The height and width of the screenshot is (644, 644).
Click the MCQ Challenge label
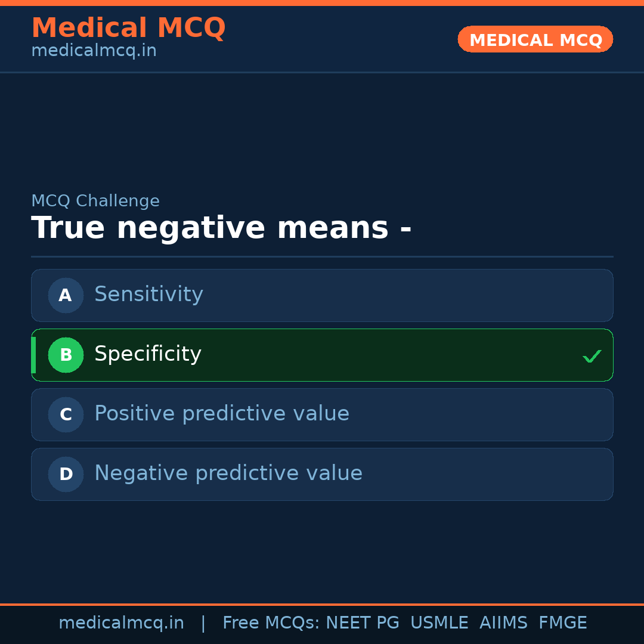pos(95,202)
